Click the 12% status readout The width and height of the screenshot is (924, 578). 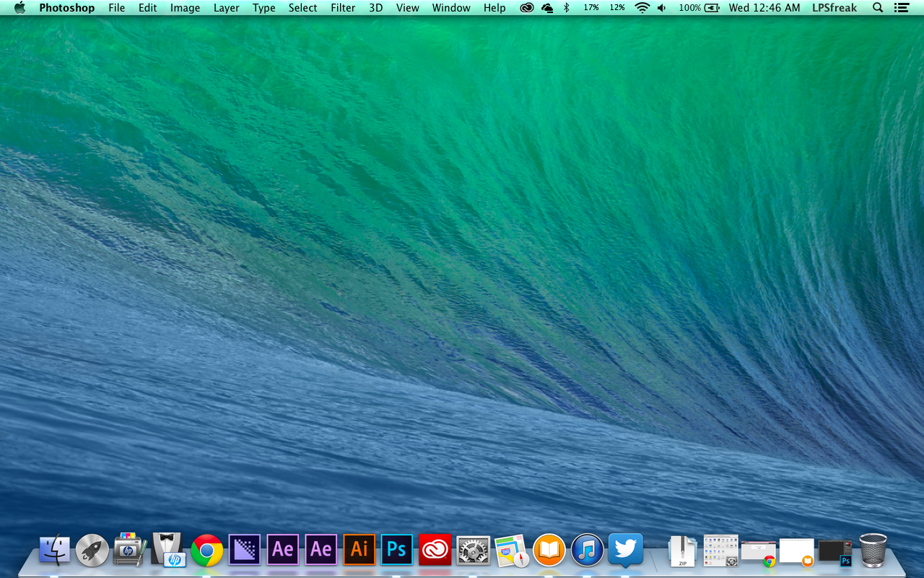point(617,8)
